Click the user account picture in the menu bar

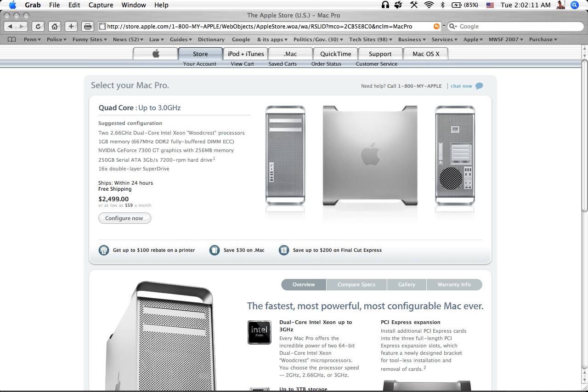click(560, 5)
